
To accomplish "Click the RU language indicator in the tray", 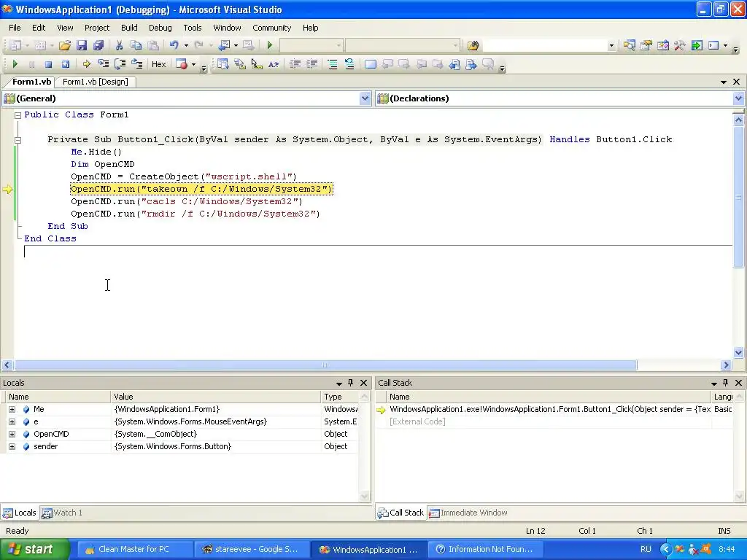I will (646, 549).
